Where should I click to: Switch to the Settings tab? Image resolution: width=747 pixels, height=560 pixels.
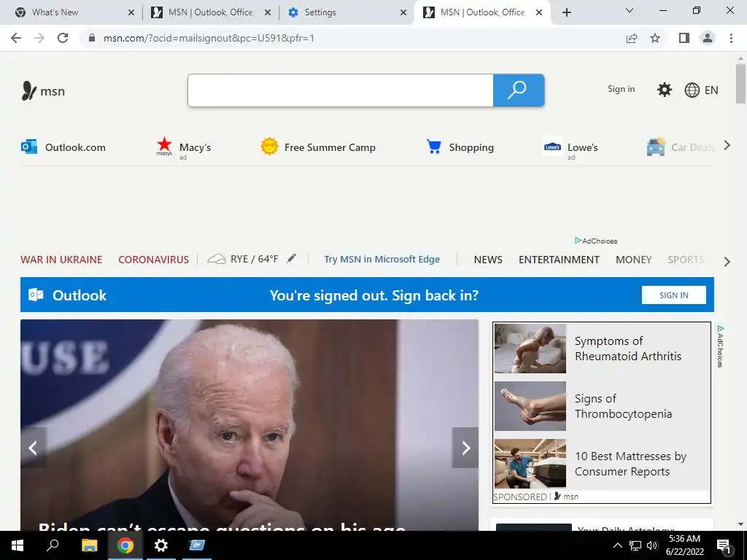(x=348, y=12)
